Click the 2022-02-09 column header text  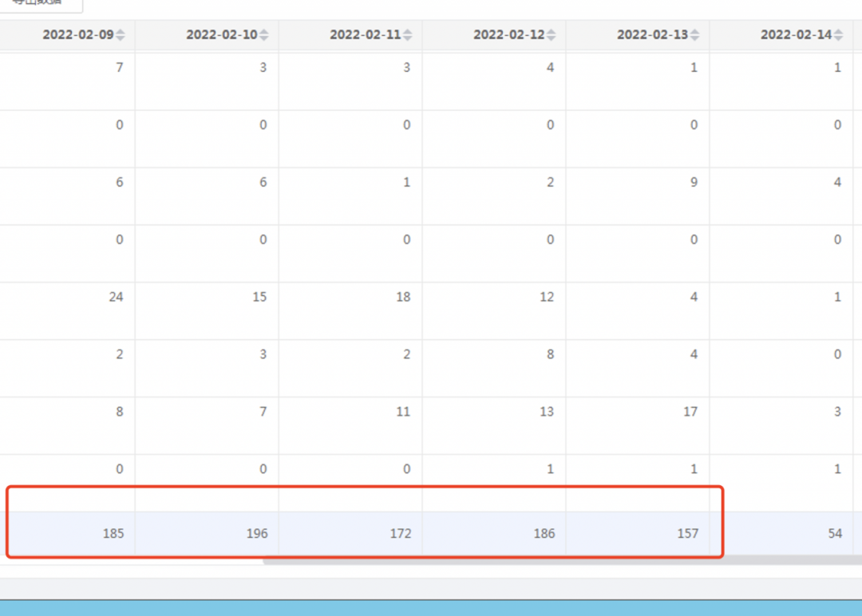click(x=78, y=34)
